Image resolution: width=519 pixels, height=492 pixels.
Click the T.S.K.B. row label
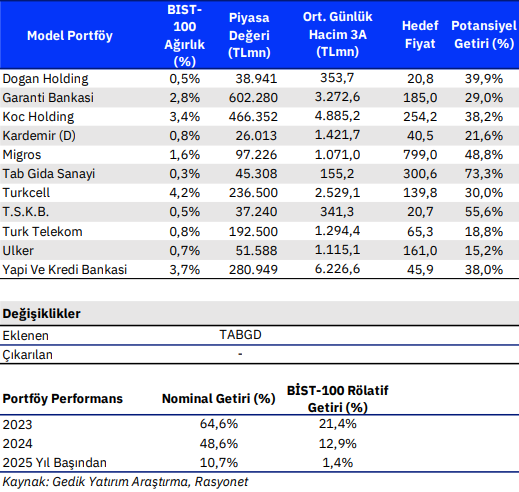pos(26,212)
